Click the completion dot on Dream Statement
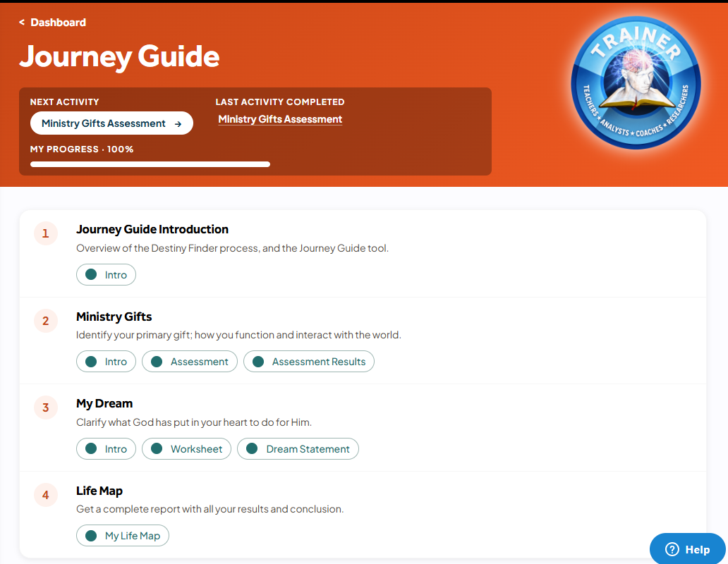728x564 pixels. [252, 448]
